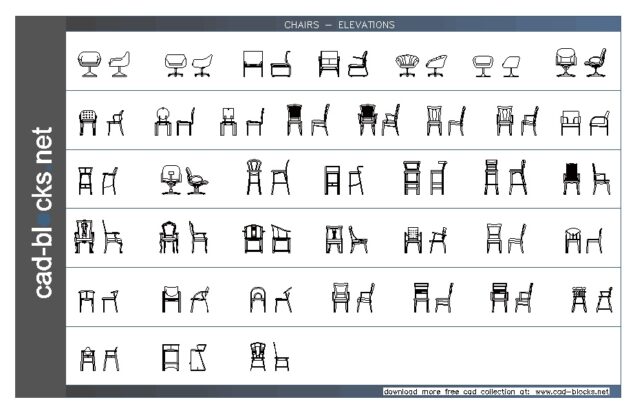The width and height of the screenshot is (635, 413).
Task: Pick the round-back chair front view in second row
Action: coord(163,121)
